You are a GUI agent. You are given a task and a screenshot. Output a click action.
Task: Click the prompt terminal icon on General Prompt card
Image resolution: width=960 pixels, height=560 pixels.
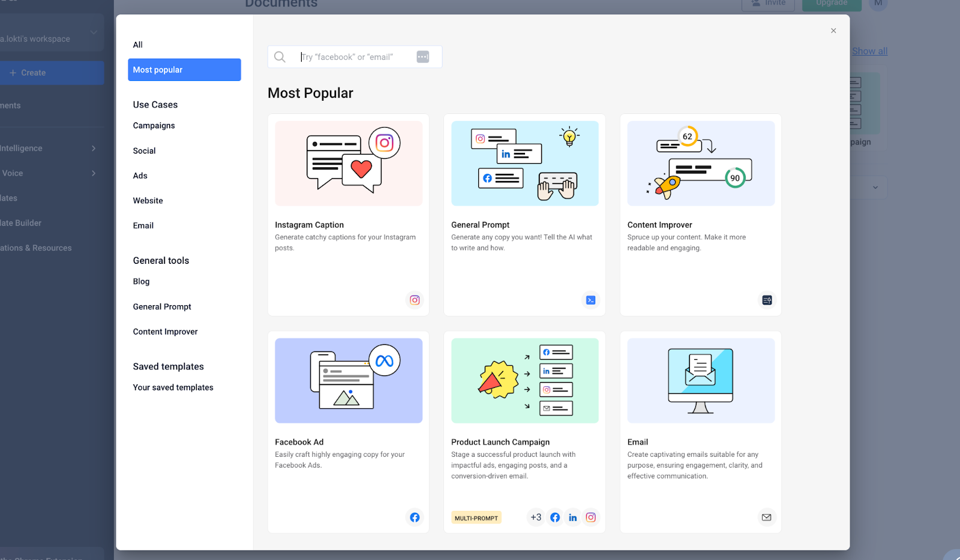590,300
